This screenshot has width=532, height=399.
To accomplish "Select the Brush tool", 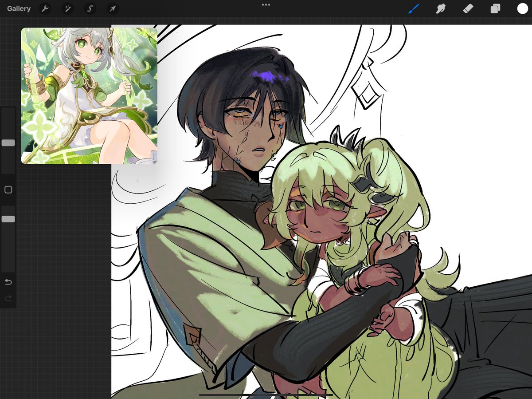I will 413,8.
